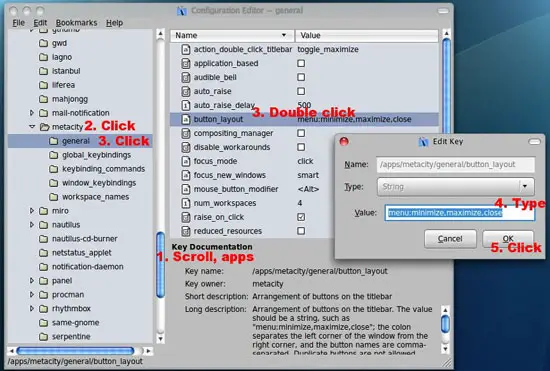Image resolution: width=550 pixels, height=371 pixels.
Task: Enable the compositing_manager checkbox
Action: click(301, 133)
